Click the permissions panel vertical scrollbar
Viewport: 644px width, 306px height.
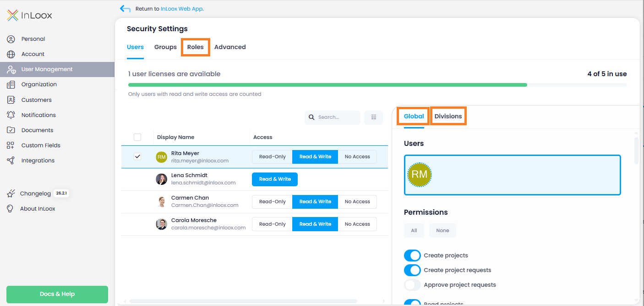636,150
